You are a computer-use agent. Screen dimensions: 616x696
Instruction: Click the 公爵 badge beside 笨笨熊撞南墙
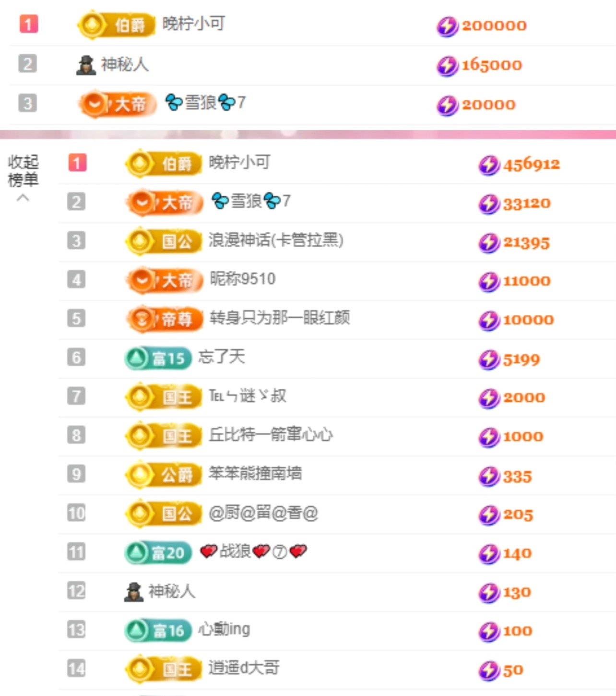[x=164, y=475]
